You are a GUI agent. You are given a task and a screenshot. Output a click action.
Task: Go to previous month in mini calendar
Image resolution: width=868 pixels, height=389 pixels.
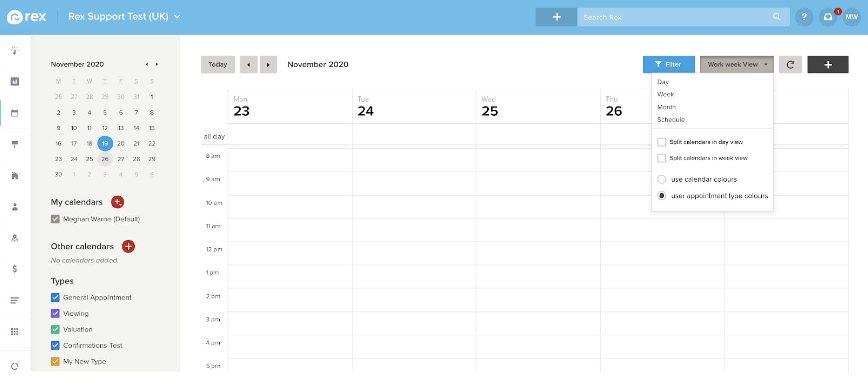pos(147,64)
